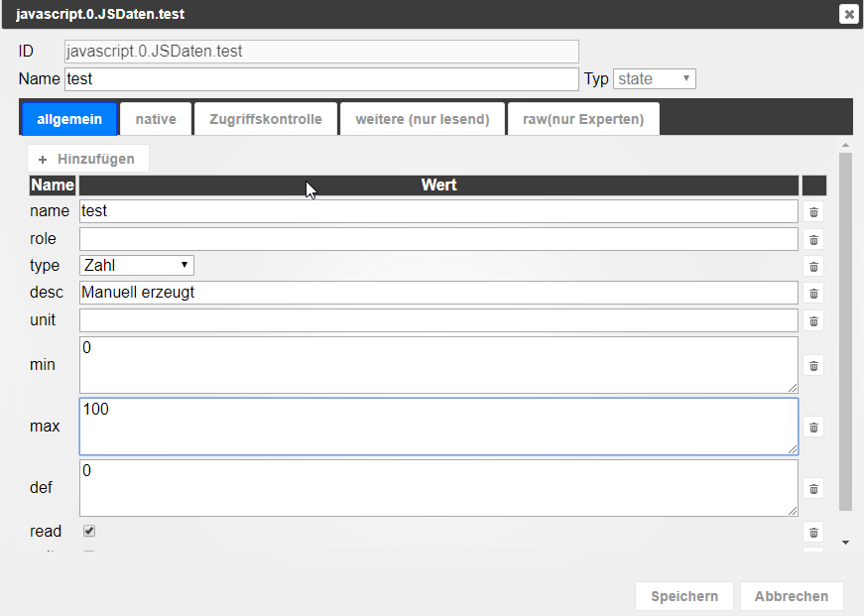Click the vertical scrollbar thumb
Screen dimensions: 864x616
pyautogui.click(x=845, y=331)
